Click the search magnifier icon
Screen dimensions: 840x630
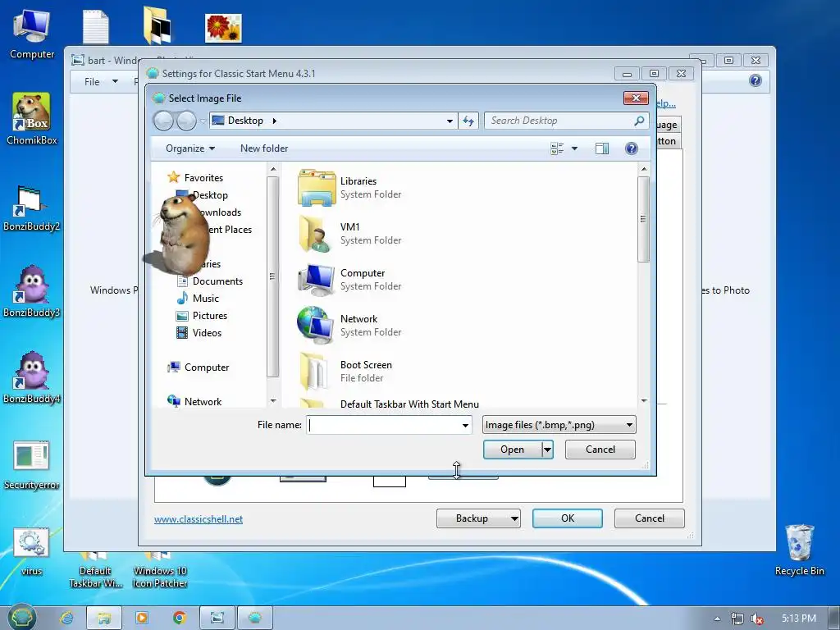(638, 121)
